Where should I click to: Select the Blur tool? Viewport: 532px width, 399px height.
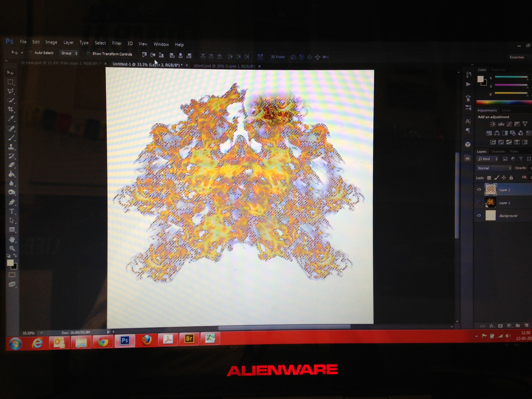click(x=12, y=183)
